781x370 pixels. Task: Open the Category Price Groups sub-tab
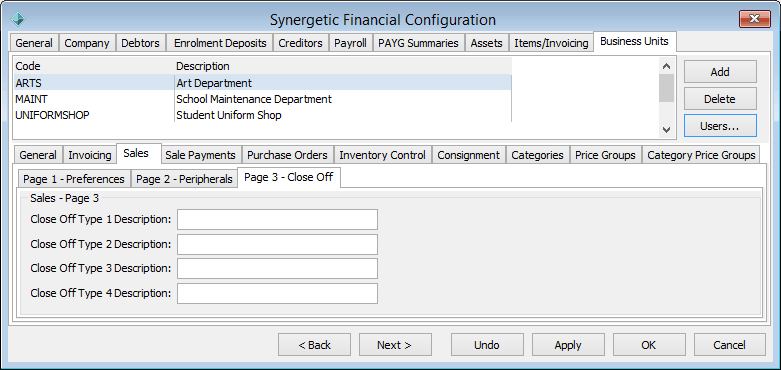(701, 155)
